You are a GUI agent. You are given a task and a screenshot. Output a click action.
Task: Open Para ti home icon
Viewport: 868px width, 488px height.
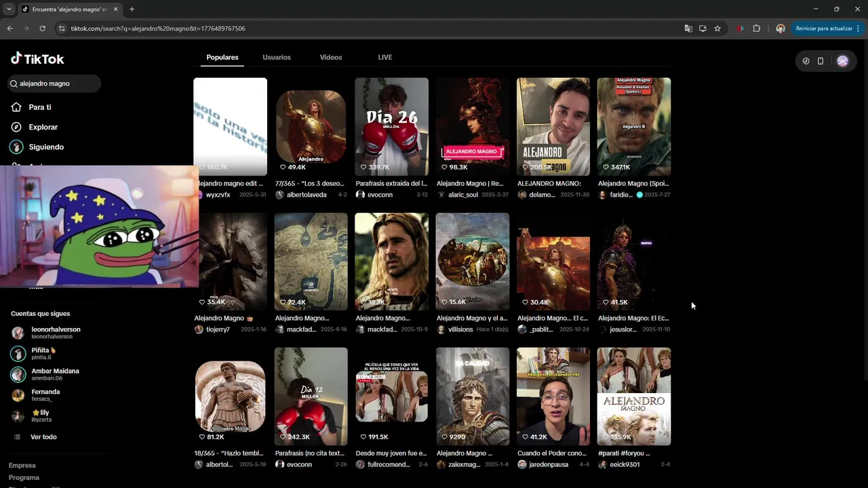[x=16, y=107]
